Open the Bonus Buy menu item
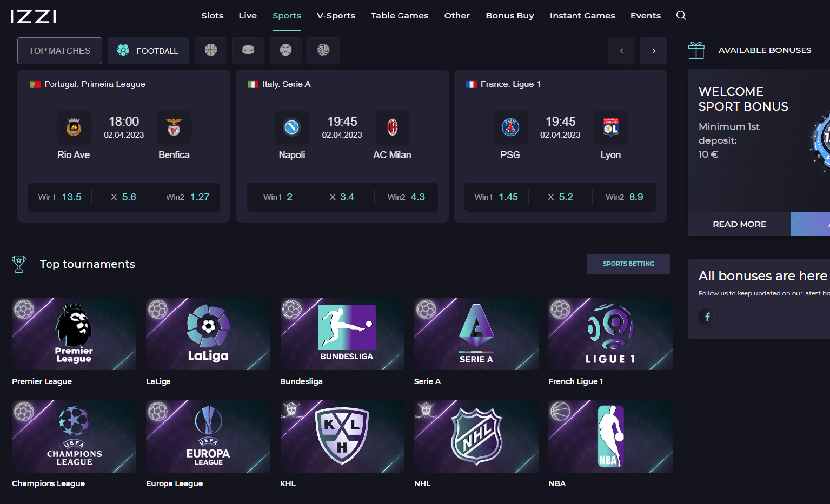The height and width of the screenshot is (504, 830). pos(510,16)
